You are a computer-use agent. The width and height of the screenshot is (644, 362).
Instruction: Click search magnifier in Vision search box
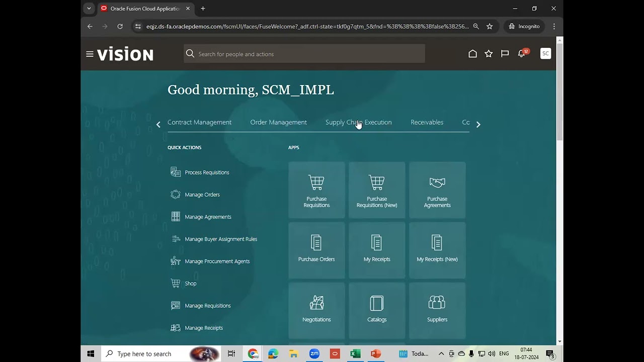point(190,54)
